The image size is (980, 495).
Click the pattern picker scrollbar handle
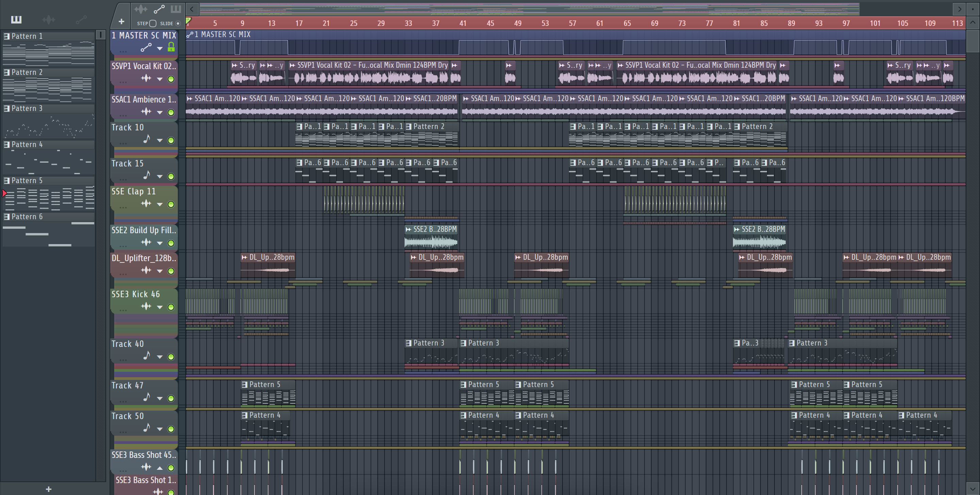tap(100, 35)
